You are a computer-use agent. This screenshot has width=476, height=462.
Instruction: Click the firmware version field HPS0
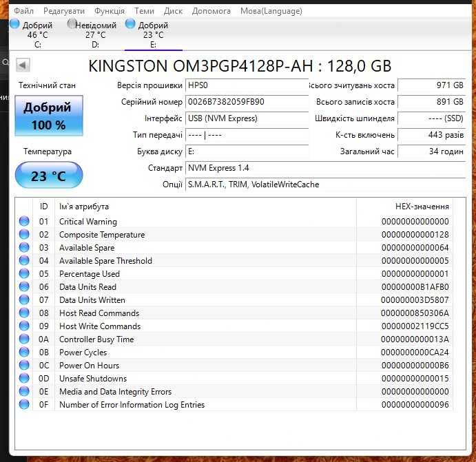[247, 85]
